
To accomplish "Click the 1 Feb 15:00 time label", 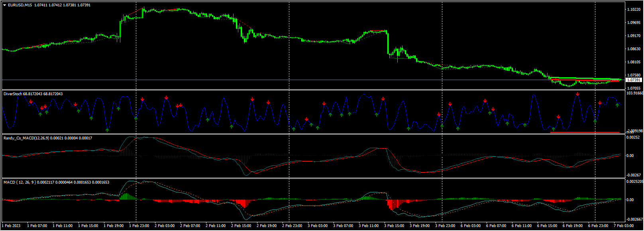I will (88, 226).
